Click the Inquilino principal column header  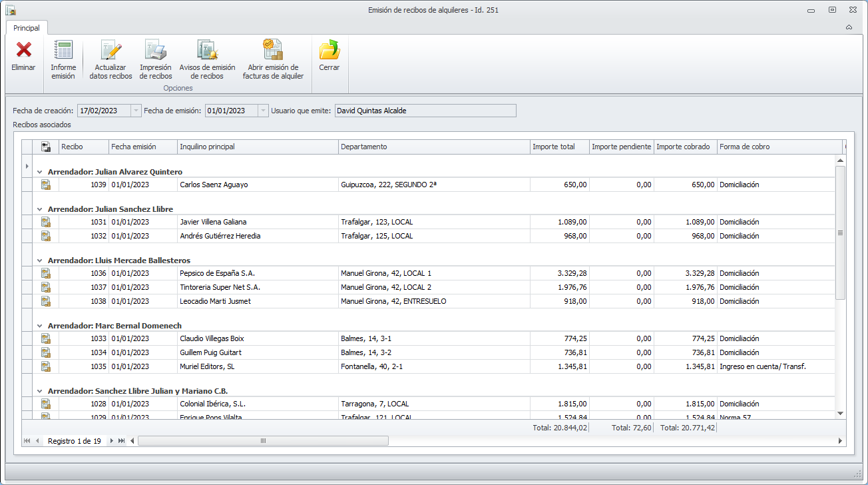tap(257, 147)
